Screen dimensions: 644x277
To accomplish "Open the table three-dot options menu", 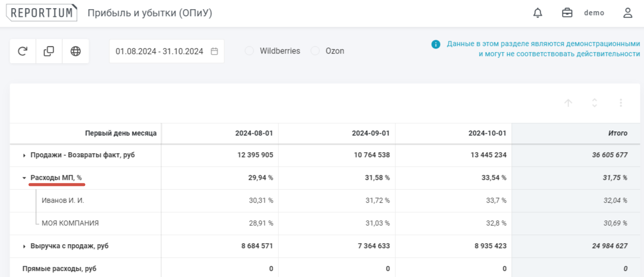I will click(x=621, y=103).
